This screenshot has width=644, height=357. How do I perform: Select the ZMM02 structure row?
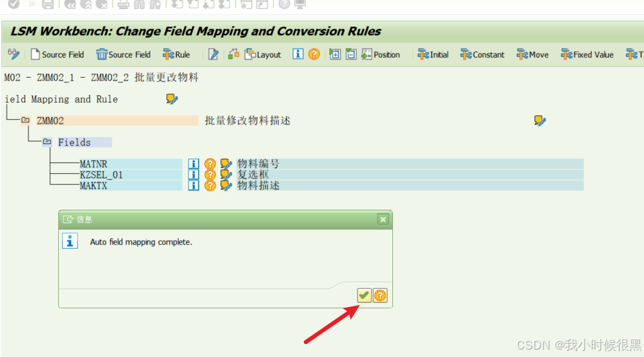117,120
